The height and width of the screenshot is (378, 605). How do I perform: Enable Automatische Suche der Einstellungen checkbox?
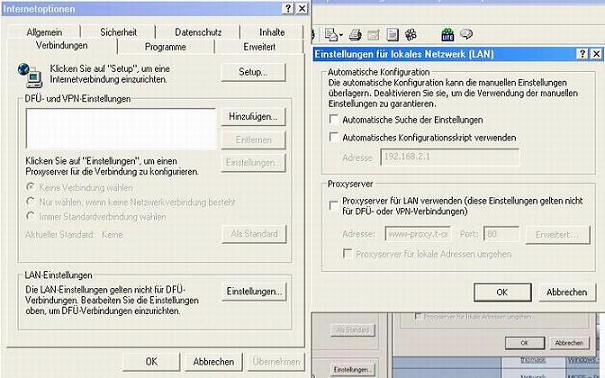[x=334, y=119]
